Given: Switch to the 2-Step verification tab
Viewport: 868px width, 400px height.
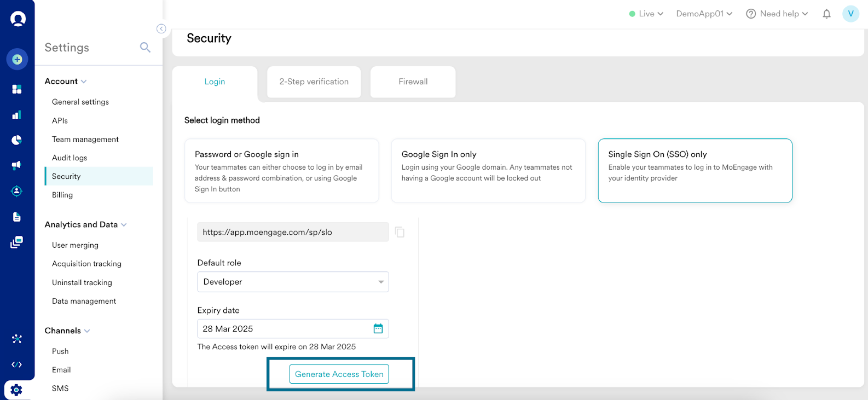Looking at the screenshot, I should [x=313, y=82].
